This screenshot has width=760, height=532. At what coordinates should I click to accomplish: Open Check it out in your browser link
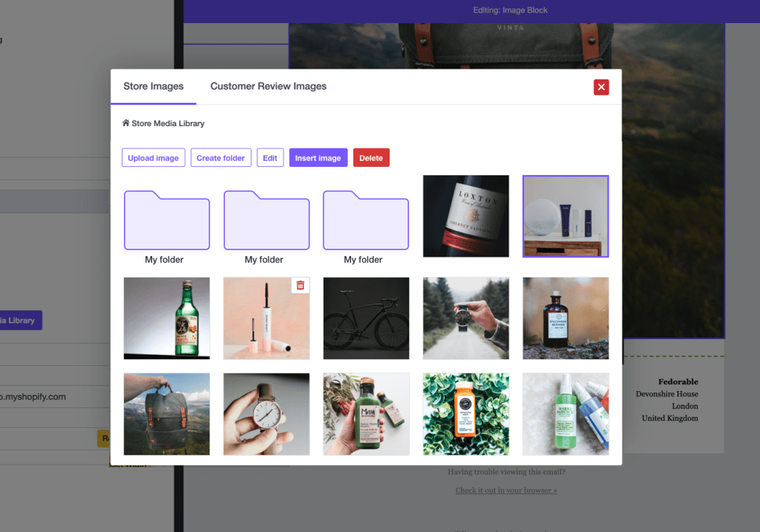tap(506, 490)
